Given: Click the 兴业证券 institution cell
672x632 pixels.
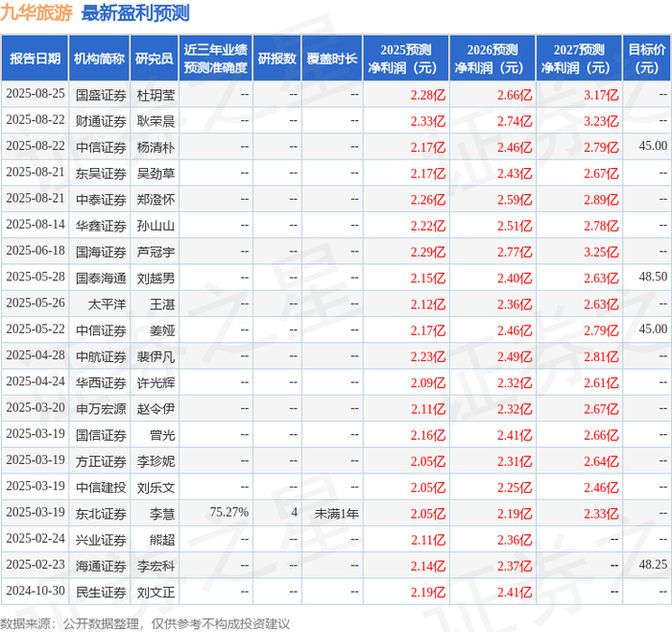Looking at the screenshot, I should pos(101,540).
